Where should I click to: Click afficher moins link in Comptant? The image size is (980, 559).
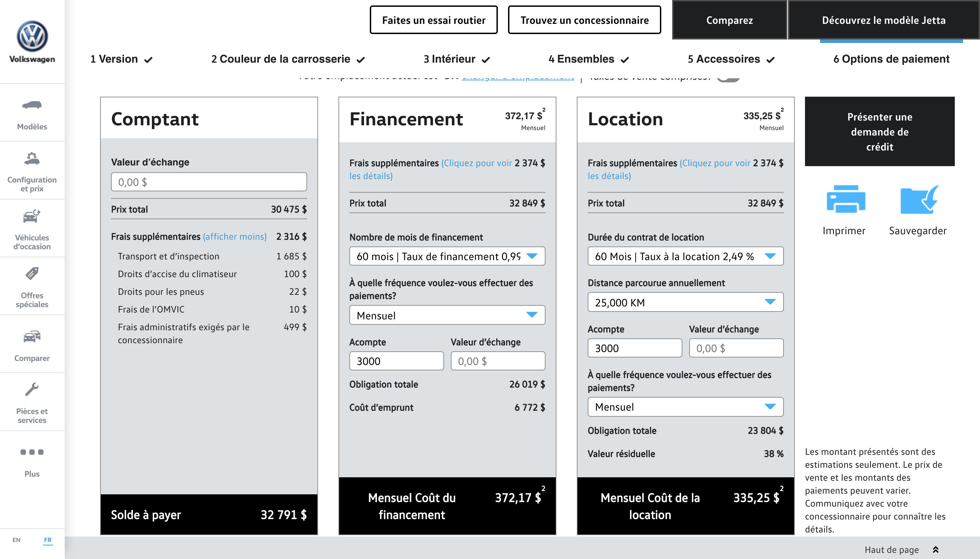pyautogui.click(x=235, y=237)
